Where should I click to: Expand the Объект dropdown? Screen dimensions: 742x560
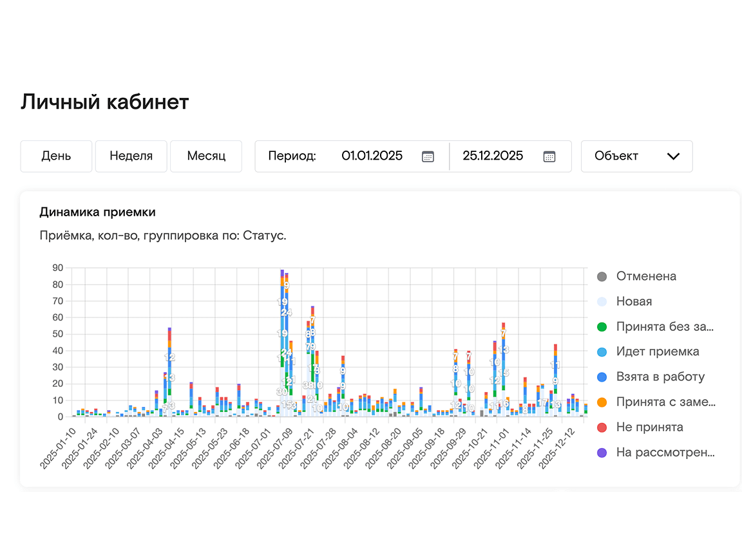[x=636, y=156]
